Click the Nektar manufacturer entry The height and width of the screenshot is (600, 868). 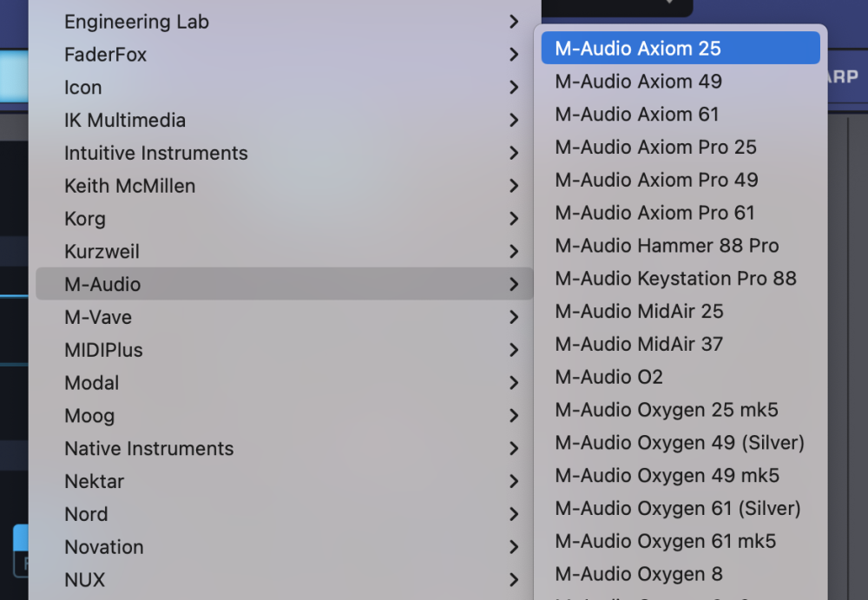(x=94, y=481)
